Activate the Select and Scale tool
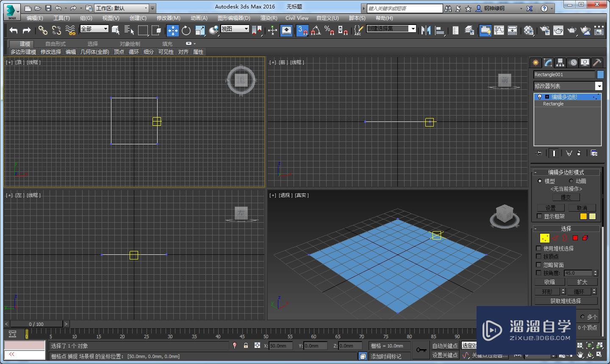The height and width of the screenshot is (364, 610). [200, 30]
